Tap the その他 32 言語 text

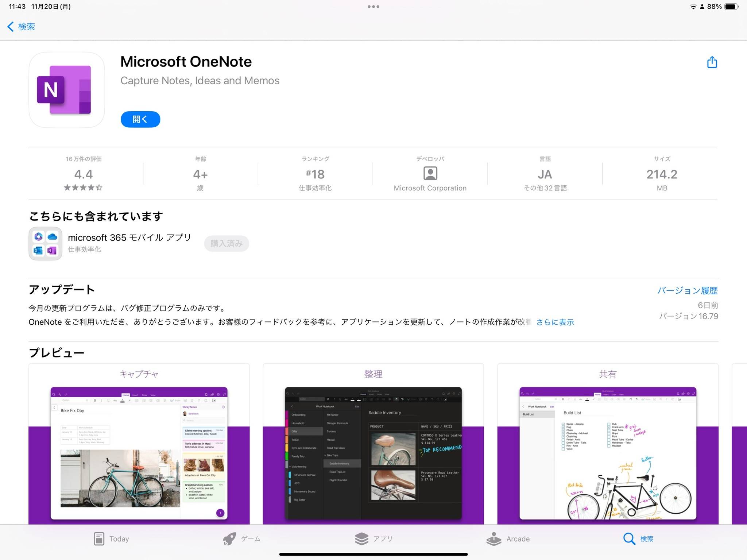[545, 188]
